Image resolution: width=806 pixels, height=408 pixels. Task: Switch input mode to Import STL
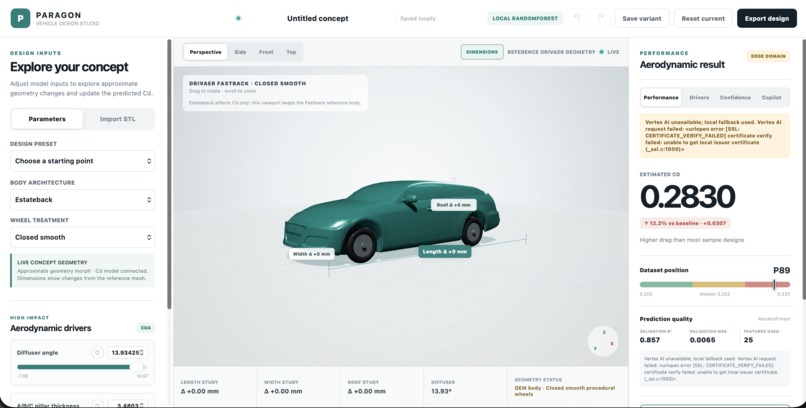118,119
